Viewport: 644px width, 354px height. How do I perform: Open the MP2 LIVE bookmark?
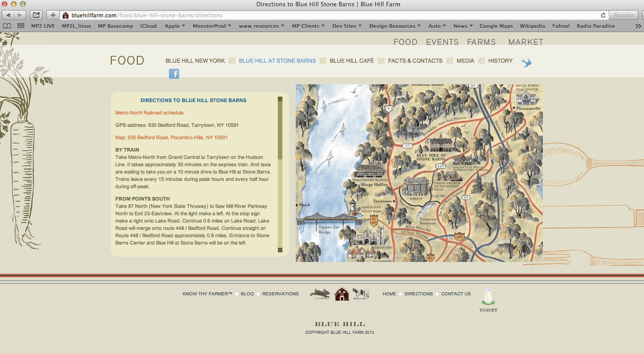point(43,26)
